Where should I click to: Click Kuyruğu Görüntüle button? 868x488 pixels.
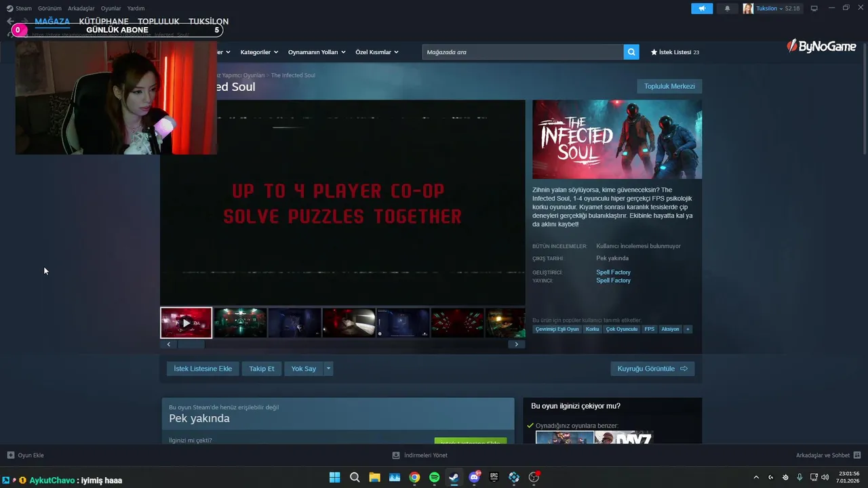click(652, 369)
